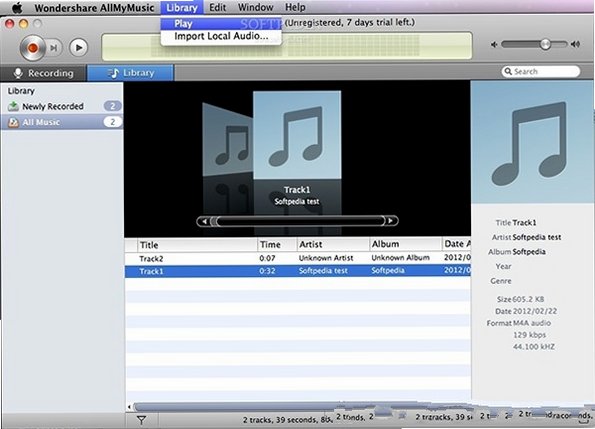Click the round play button
Image resolution: width=595 pixels, height=429 pixels.
79,48
